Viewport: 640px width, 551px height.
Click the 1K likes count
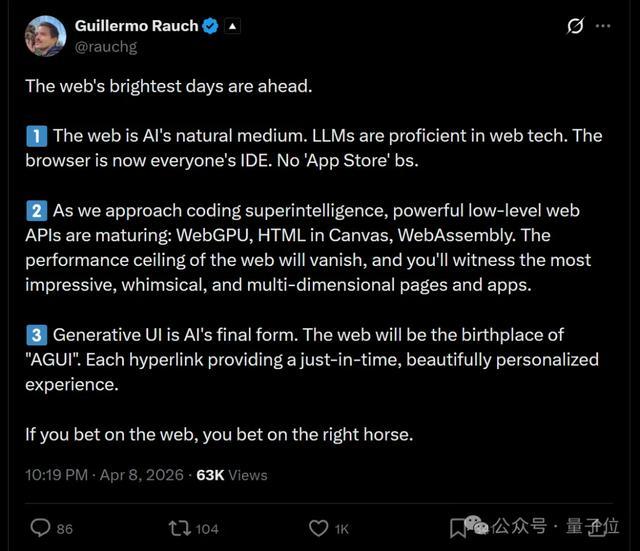pos(342,528)
